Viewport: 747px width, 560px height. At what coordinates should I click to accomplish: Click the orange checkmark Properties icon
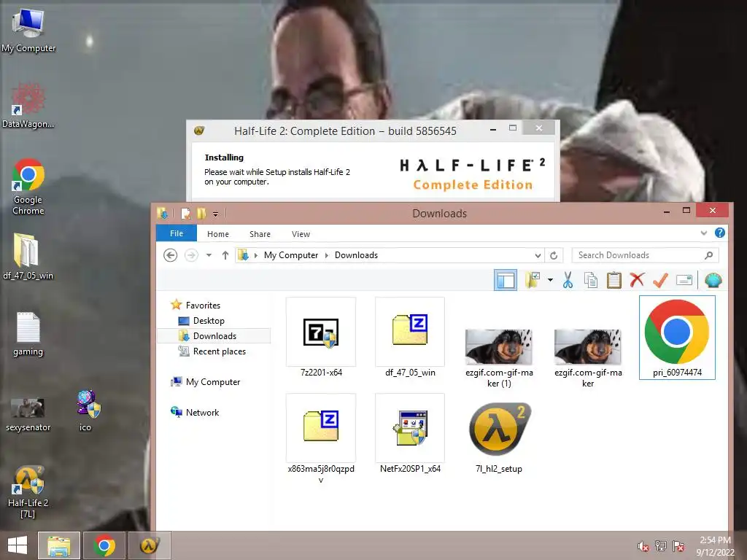tap(660, 280)
